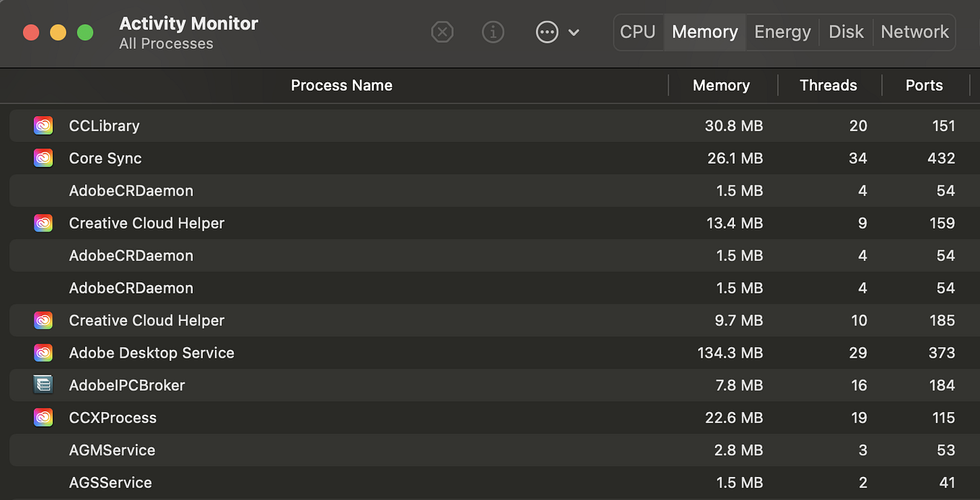This screenshot has height=500, width=980.
Task: Click the Adobe Desktop Service app icon
Action: (43, 353)
